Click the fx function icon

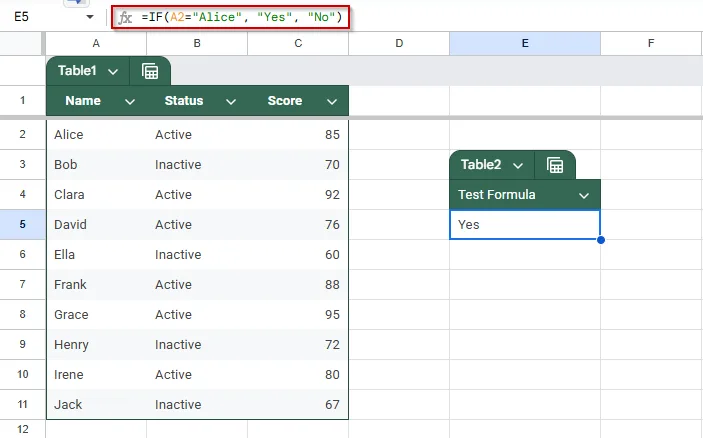(125, 17)
